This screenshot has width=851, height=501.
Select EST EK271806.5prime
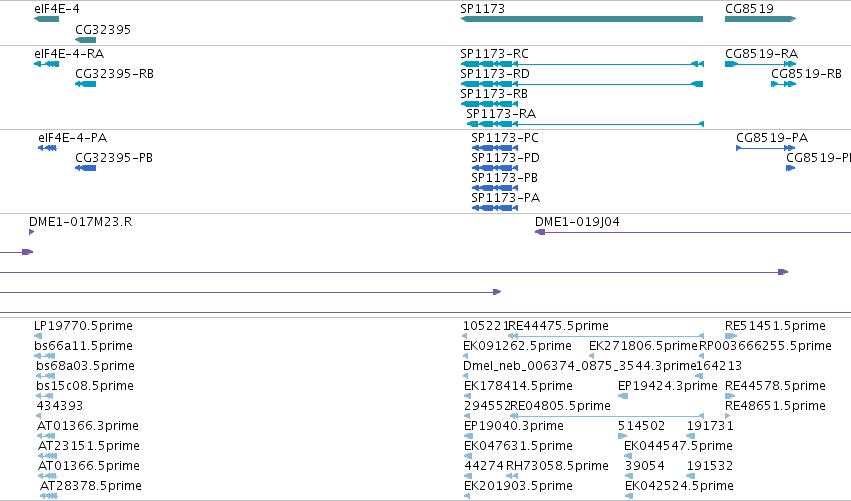[643, 346]
